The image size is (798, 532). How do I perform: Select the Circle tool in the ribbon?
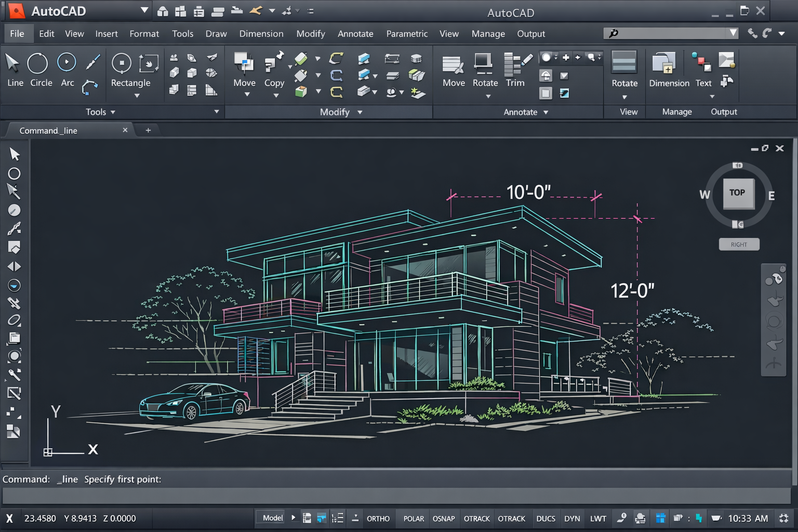(38, 70)
